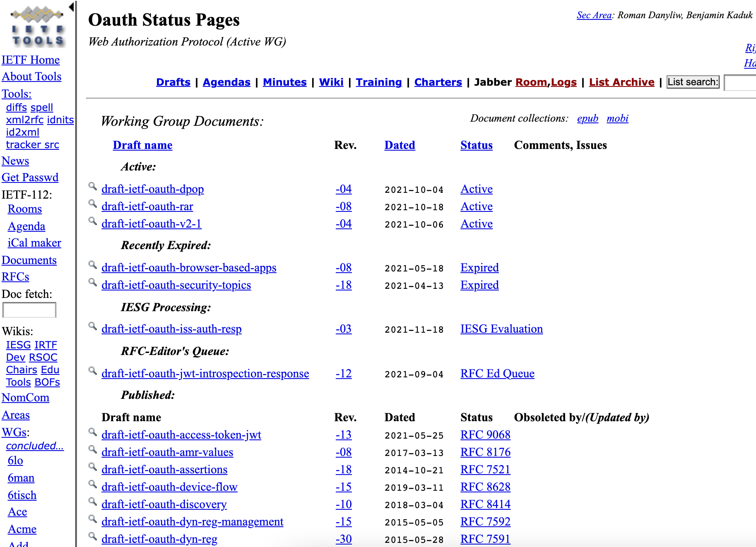Sort documents by Status header

[477, 145]
